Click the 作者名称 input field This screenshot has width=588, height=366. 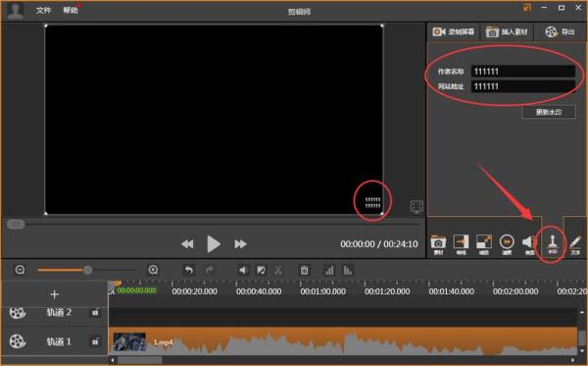pos(523,72)
